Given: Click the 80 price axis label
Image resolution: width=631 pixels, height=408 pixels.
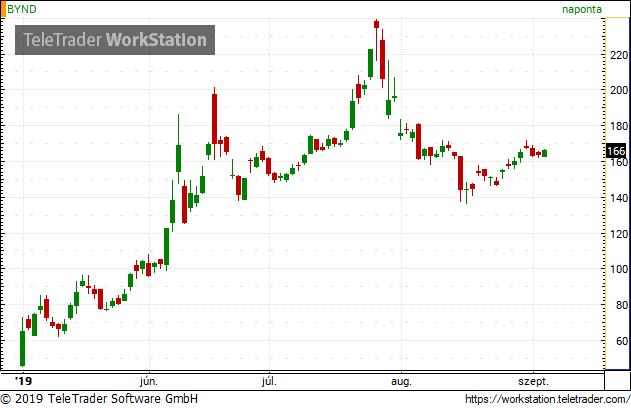Looking at the screenshot, I should pos(622,305).
